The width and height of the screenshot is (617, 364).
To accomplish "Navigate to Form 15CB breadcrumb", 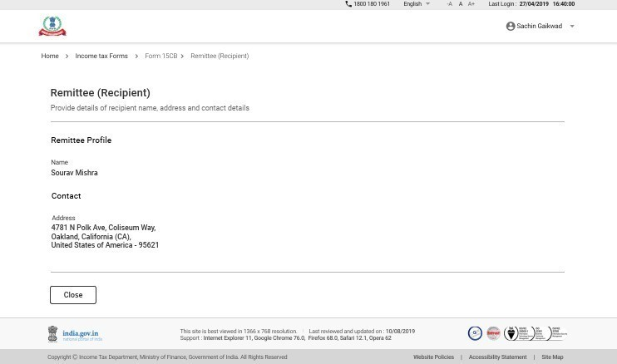I will [160, 56].
